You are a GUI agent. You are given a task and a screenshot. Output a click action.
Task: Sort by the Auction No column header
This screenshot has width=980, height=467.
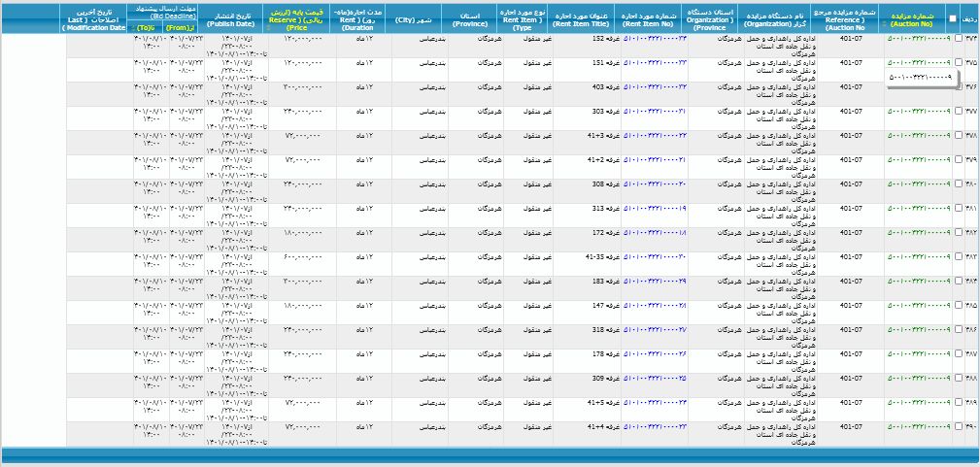click(913, 17)
